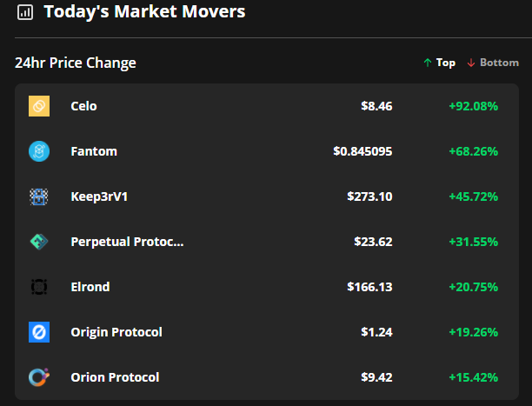
Task: Click the 24hr Price Change heading
Action: [76, 63]
